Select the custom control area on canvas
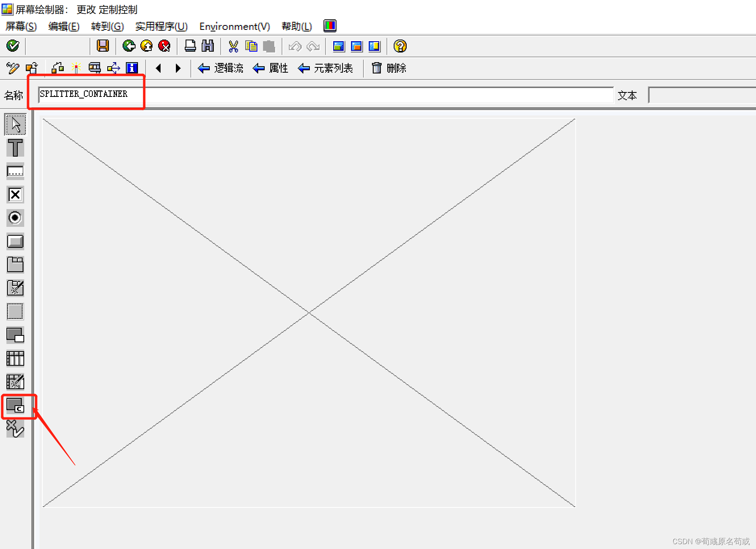Viewport: 756px width, 549px height. [x=309, y=313]
